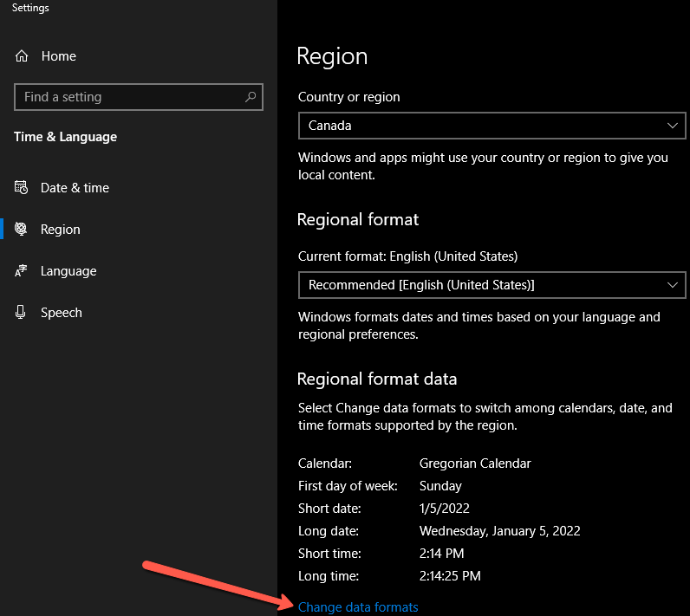This screenshot has height=616, width=690.
Task: Click the Home house icon
Action: [x=22, y=56]
